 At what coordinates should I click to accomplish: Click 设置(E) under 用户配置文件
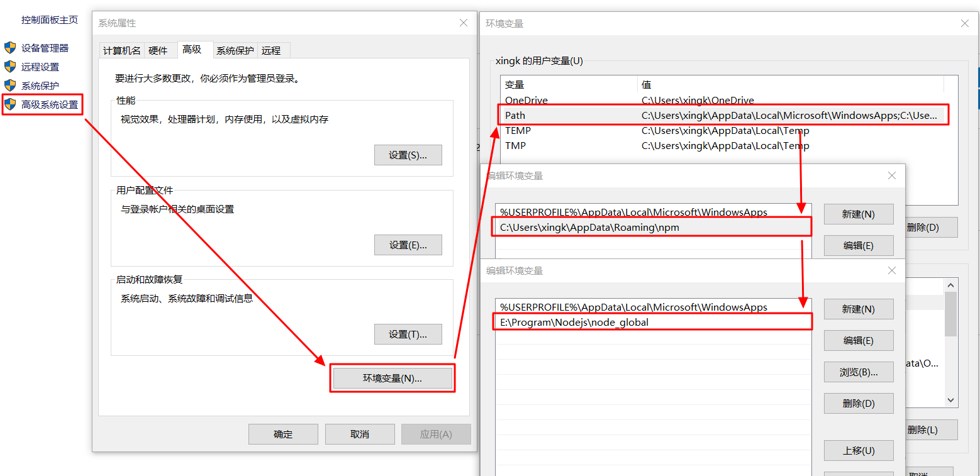pyautogui.click(x=408, y=245)
